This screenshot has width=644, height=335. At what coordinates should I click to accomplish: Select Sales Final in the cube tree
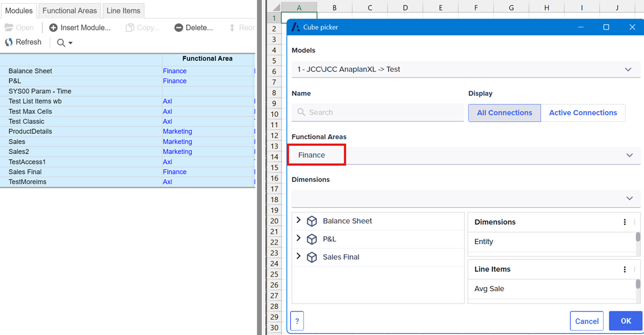pos(341,258)
